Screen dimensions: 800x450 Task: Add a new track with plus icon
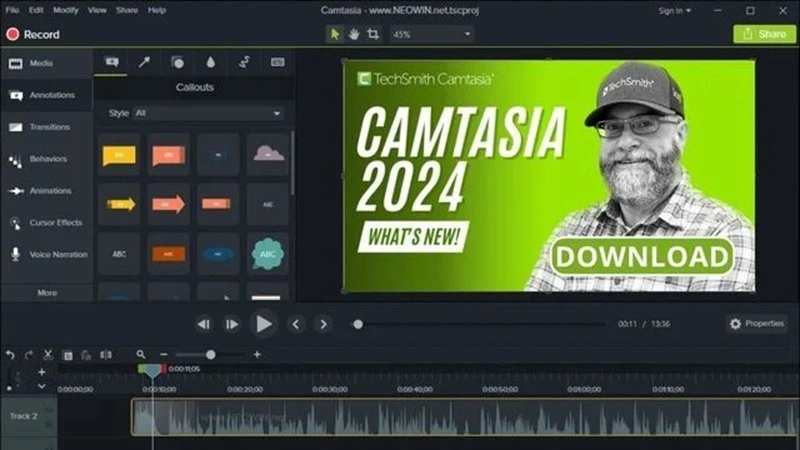coord(41,372)
